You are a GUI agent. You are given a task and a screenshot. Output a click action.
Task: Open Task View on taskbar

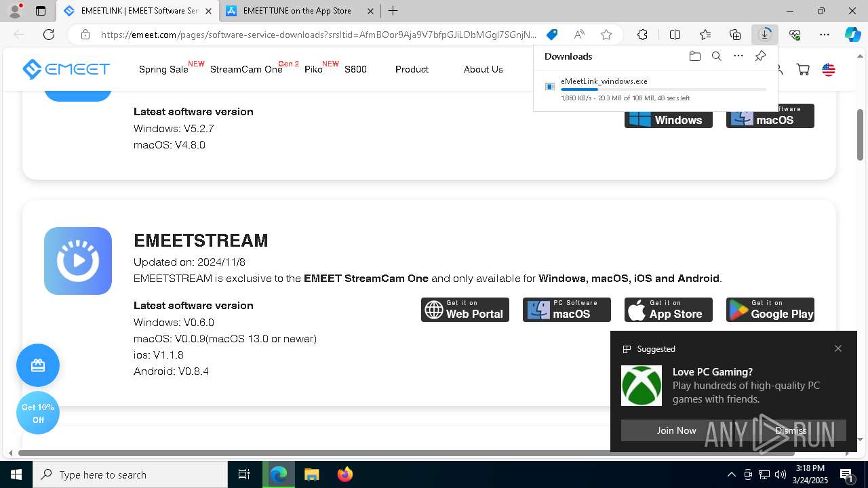tap(244, 474)
